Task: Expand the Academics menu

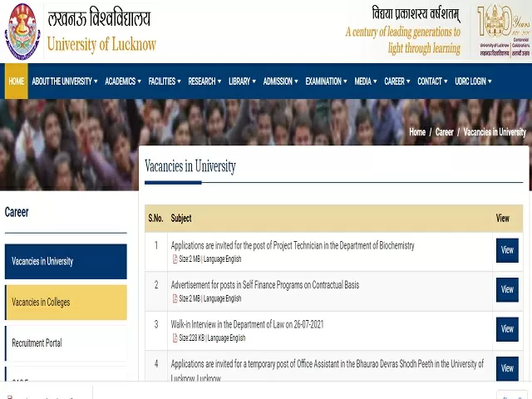Action: coord(123,81)
